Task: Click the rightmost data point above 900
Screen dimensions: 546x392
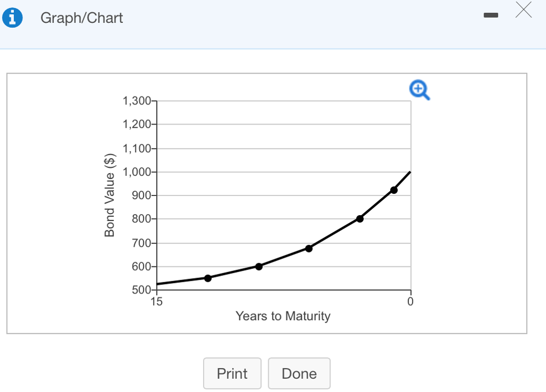Action: click(x=394, y=190)
